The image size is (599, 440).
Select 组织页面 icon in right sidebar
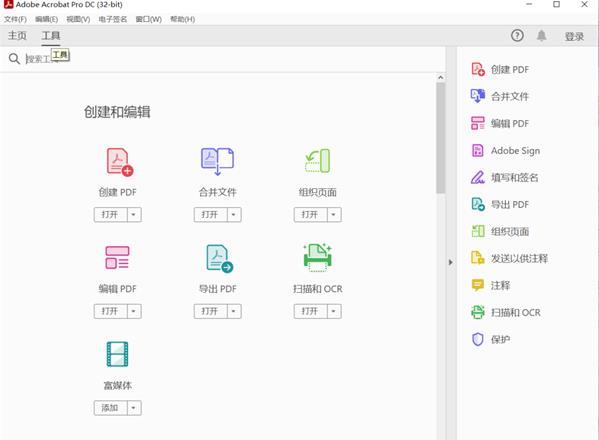coord(478,231)
